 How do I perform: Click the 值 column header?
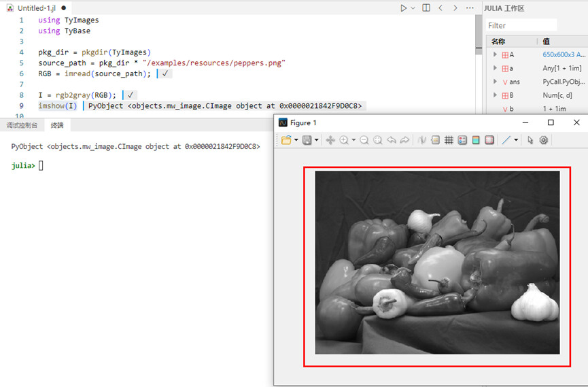547,41
